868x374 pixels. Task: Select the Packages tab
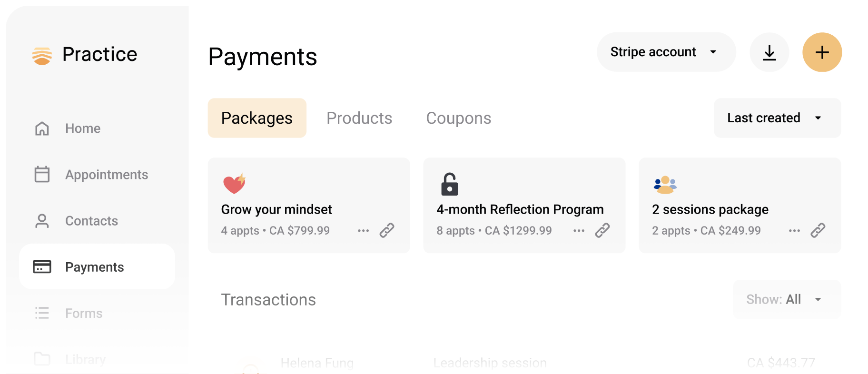coord(257,118)
